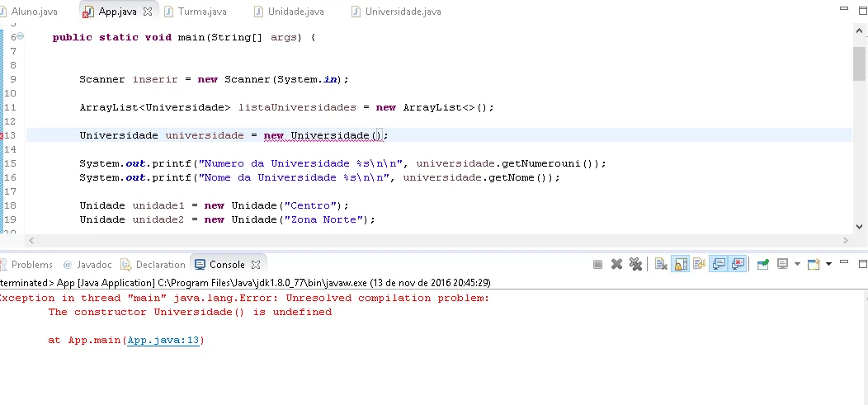This screenshot has width=868, height=405.
Task: Click 'unidade1' variable name
Action: click(158, 206)
